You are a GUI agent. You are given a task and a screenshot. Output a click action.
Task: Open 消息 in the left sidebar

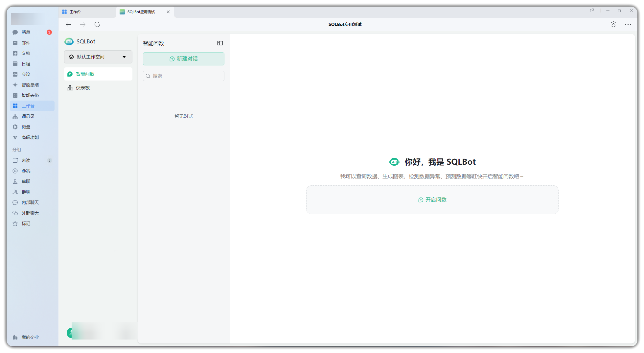(x=26, y=32)
